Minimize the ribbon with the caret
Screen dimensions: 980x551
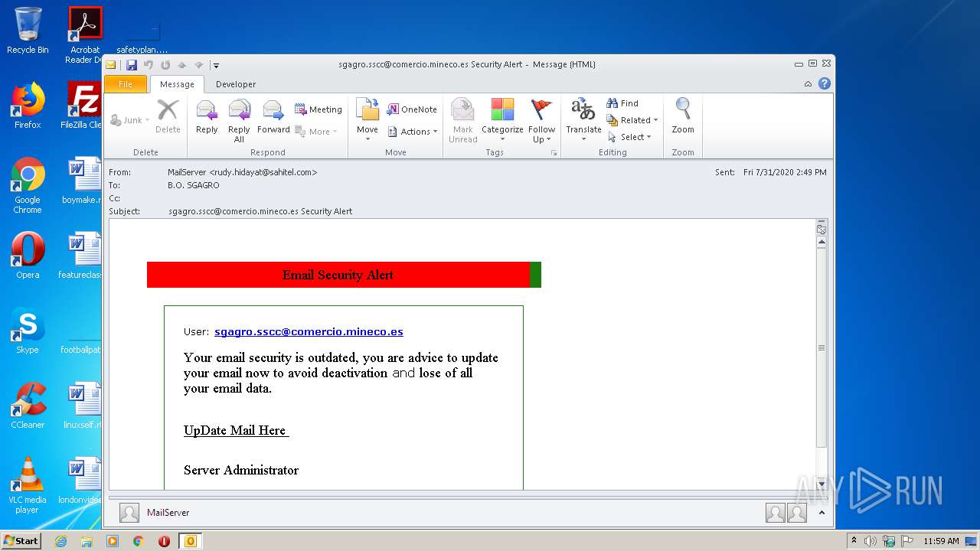pos(808,84)
